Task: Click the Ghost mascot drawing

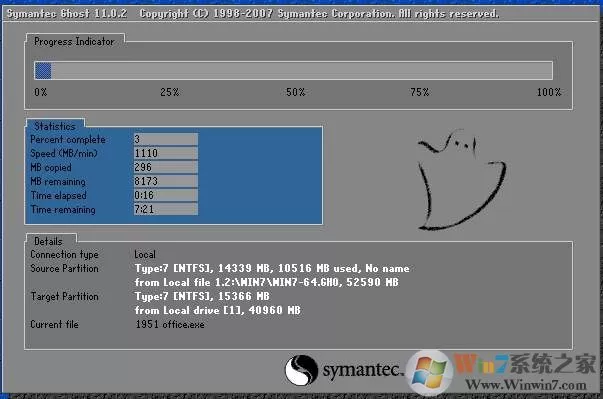Action: pyautogui.click(x=461, y=181)
